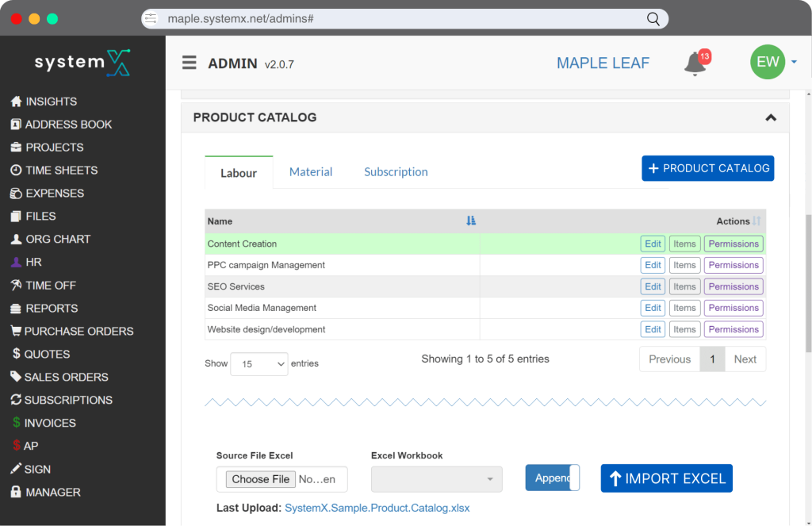Click the hamburger menu icon beside ADMIN
Screen dimensions: 812x526
click(x=189, y=63)
